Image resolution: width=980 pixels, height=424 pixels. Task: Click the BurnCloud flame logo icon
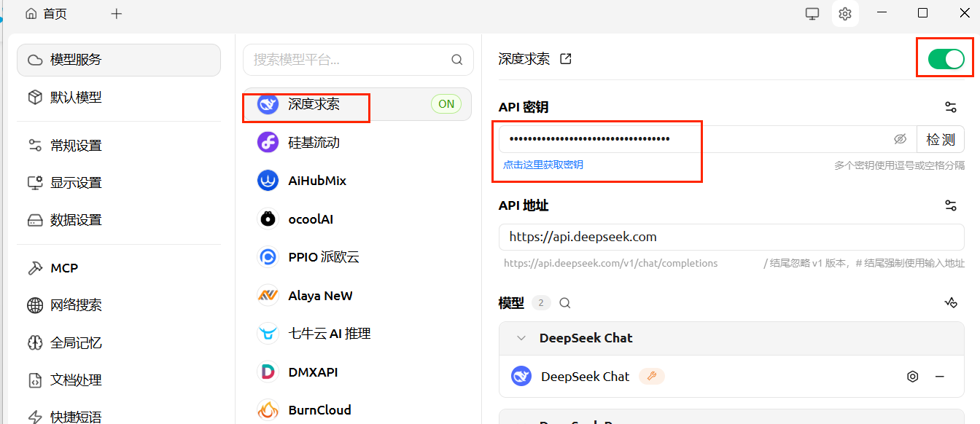tap(268, 410)
